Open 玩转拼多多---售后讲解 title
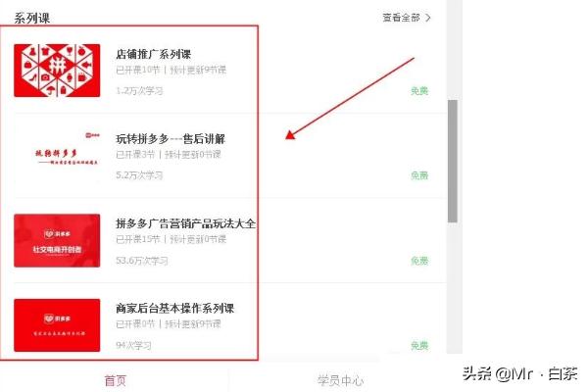The width and height of the screenshot is (588, 392). [x=171, y=139]
